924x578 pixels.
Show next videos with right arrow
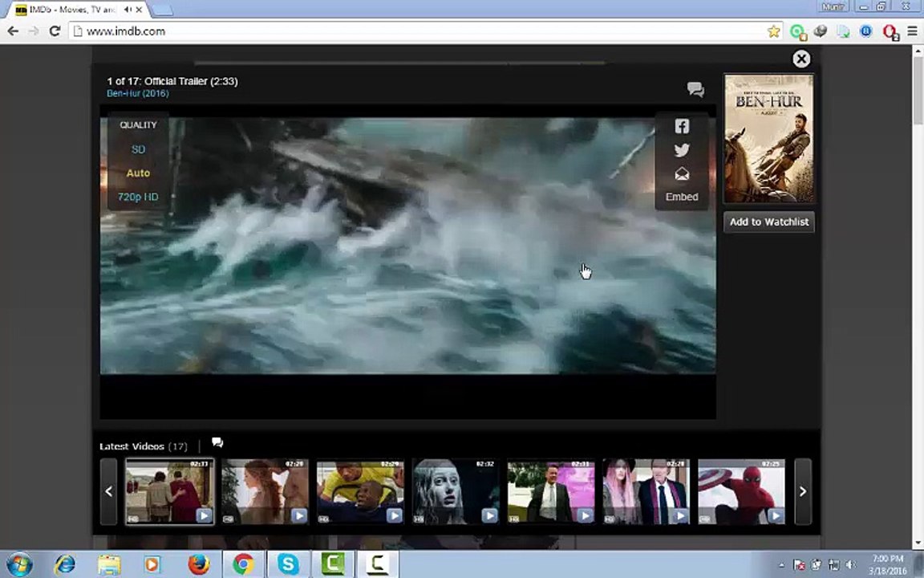click(x=803, y=491)
